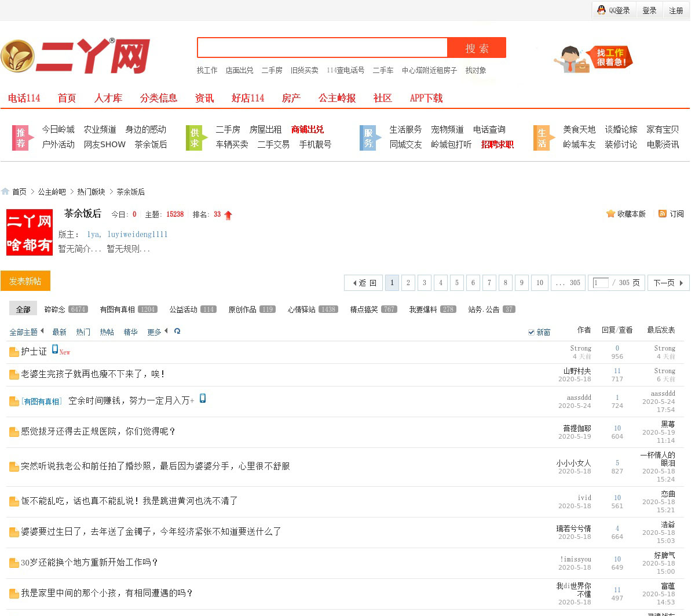The image size is (695, 616).
Task: Expand the 全部主题 dropdown
Action: coord(27,332)
